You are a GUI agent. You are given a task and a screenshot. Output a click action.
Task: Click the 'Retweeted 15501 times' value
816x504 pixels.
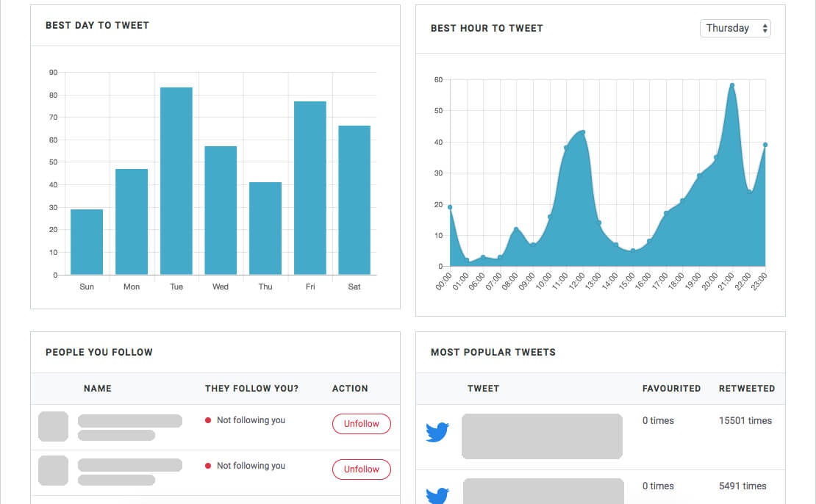click(747, 420)
